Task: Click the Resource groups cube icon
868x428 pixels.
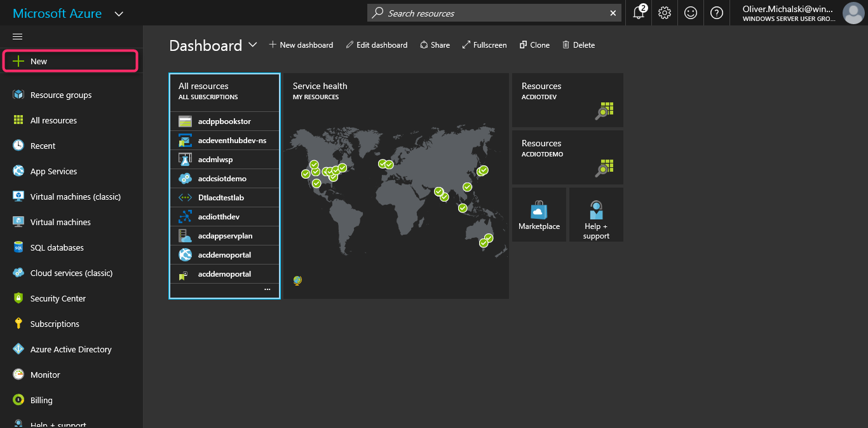Action: [x=18, y=95]
